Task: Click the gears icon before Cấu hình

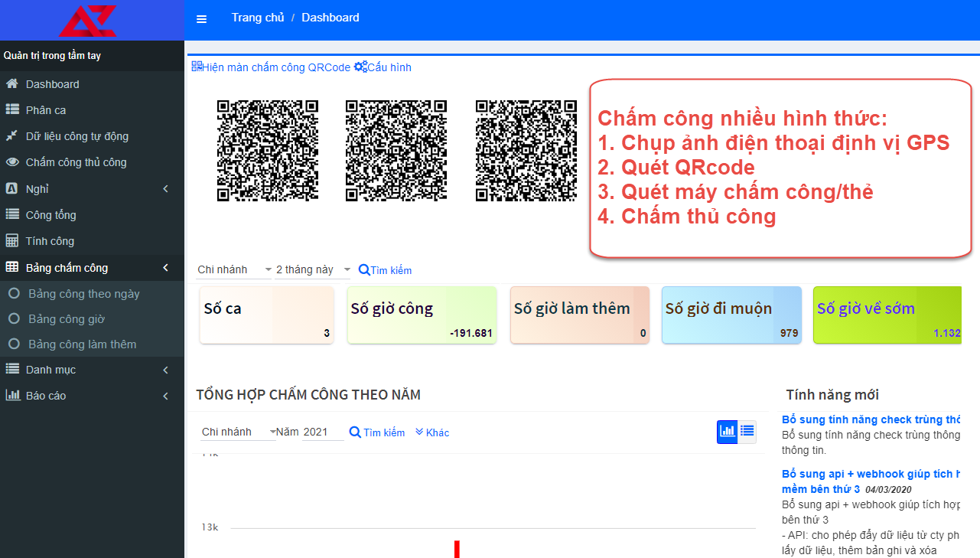Action: tap(360, 67)
